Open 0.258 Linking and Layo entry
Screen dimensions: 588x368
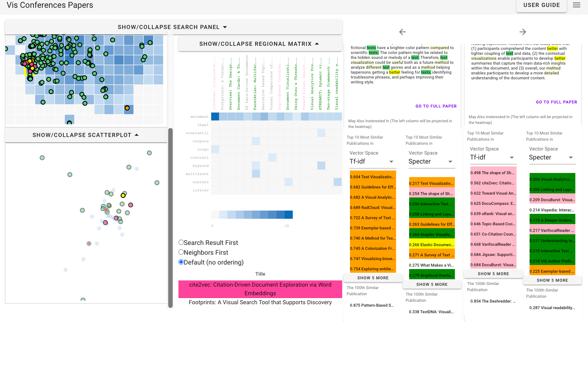pyautogui.click(x=432, y=214)
